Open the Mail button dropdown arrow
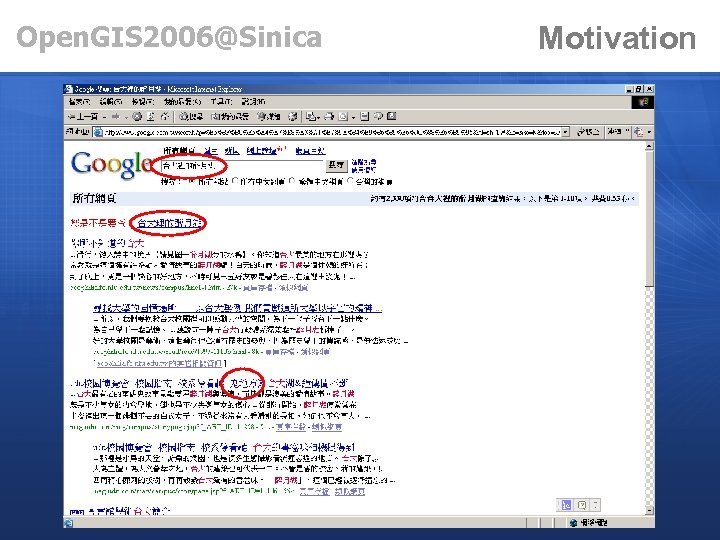 coord(318,117)
